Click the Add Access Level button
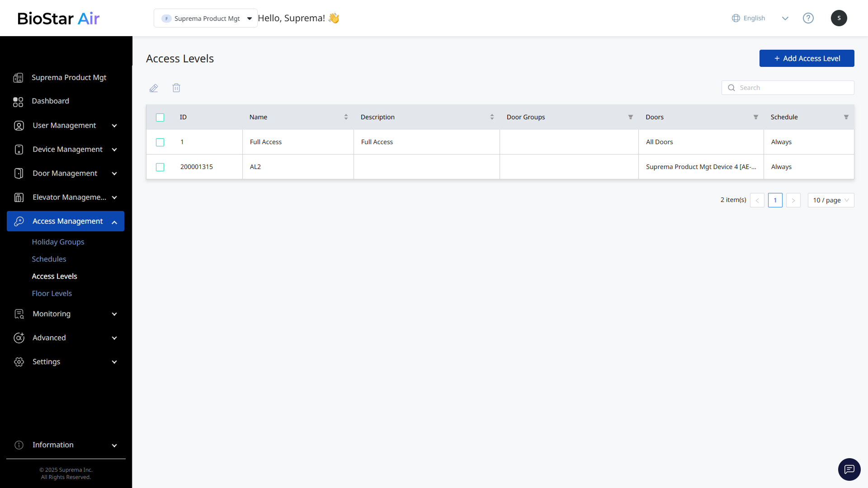The image size is (868, 488). pyautogui.click(x=807, y=58)
